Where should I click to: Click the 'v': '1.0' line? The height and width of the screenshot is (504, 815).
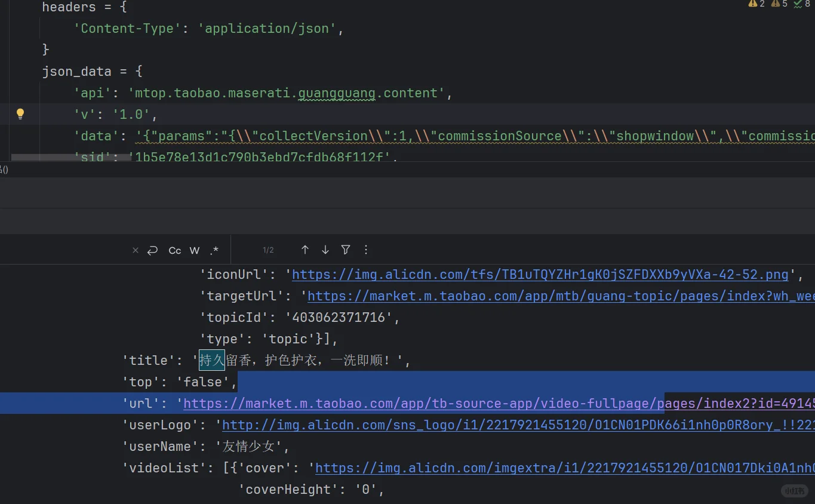click(x=115, y=115)
